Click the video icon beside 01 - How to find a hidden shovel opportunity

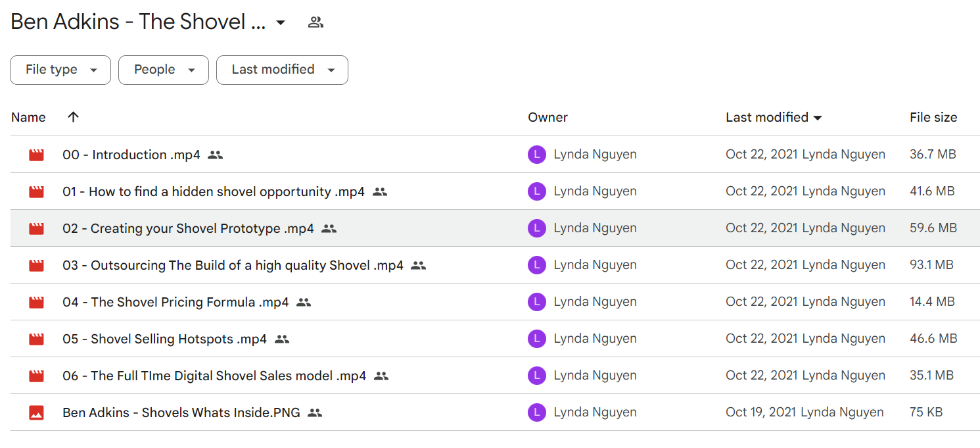coord(36,192)
